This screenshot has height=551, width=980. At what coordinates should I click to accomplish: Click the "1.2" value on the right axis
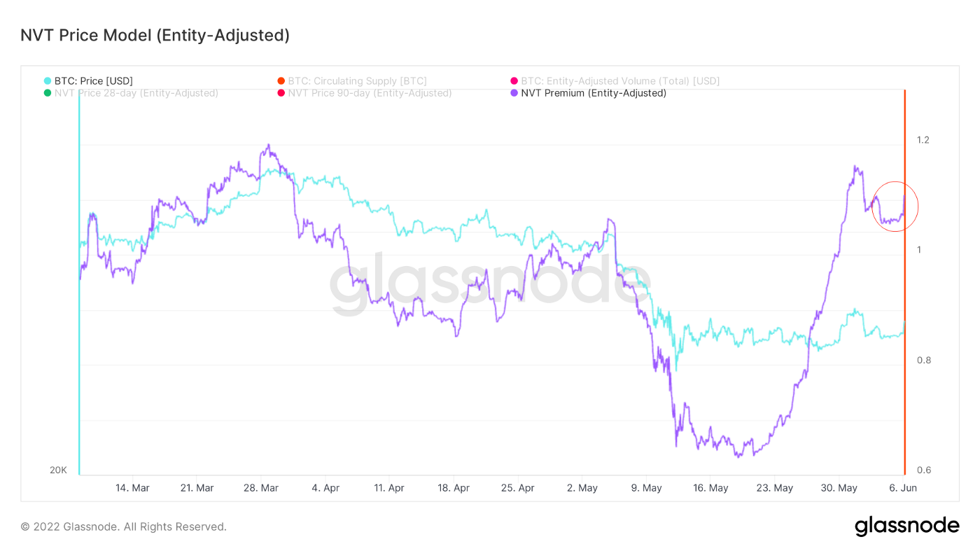tap(923, 140)
